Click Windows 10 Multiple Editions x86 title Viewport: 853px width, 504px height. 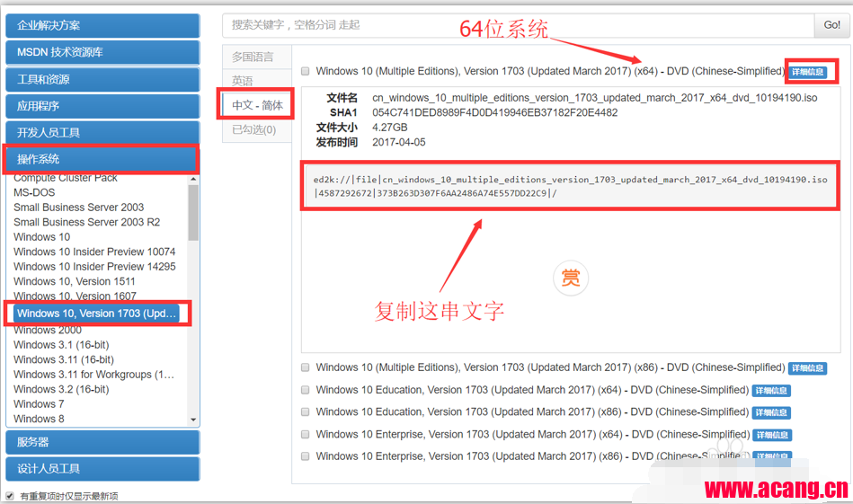click(x=550, y=367)
